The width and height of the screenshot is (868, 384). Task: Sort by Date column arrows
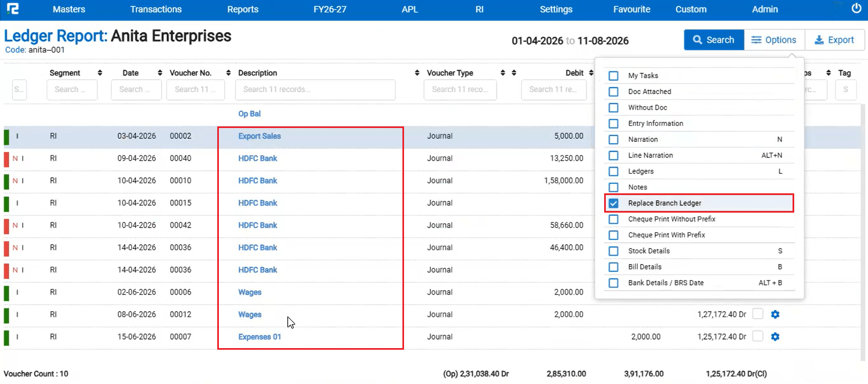[159, 73]
